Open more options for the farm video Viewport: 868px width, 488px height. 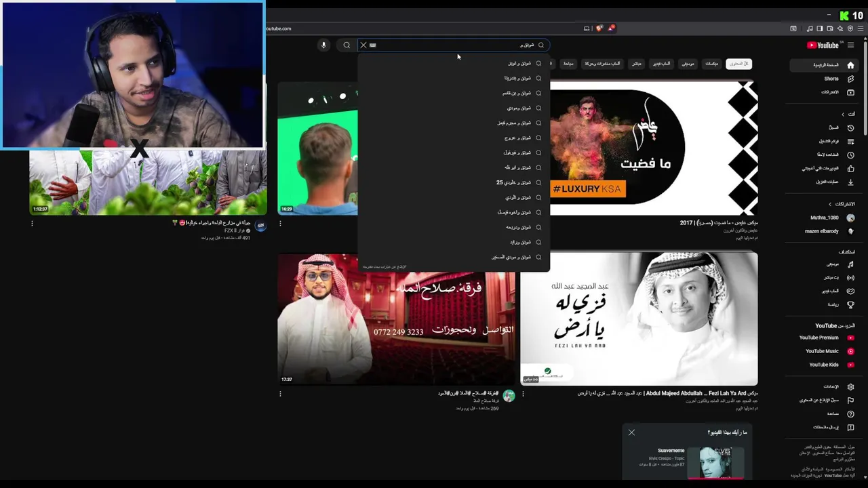(32, 223)
